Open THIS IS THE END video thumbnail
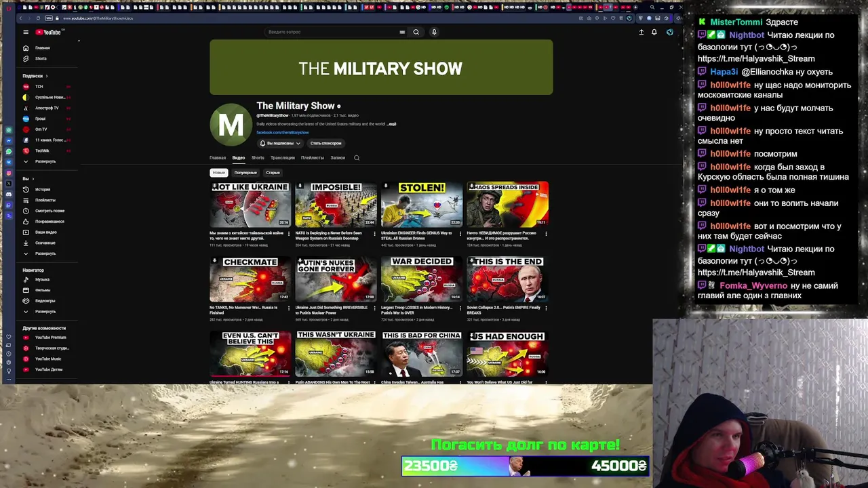Viewport: 868px width, 488px height. (x=507, y=279)
